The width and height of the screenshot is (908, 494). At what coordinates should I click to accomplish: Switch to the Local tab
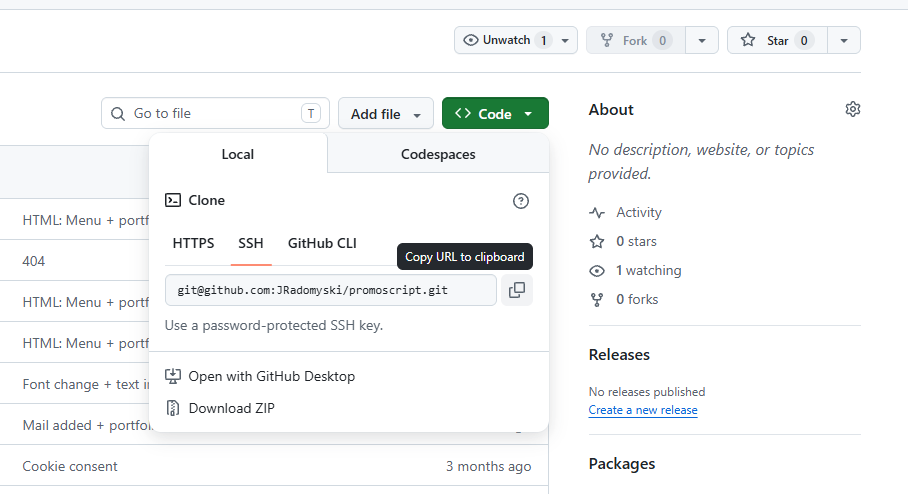pyautogui.click(x=237, y=154)
